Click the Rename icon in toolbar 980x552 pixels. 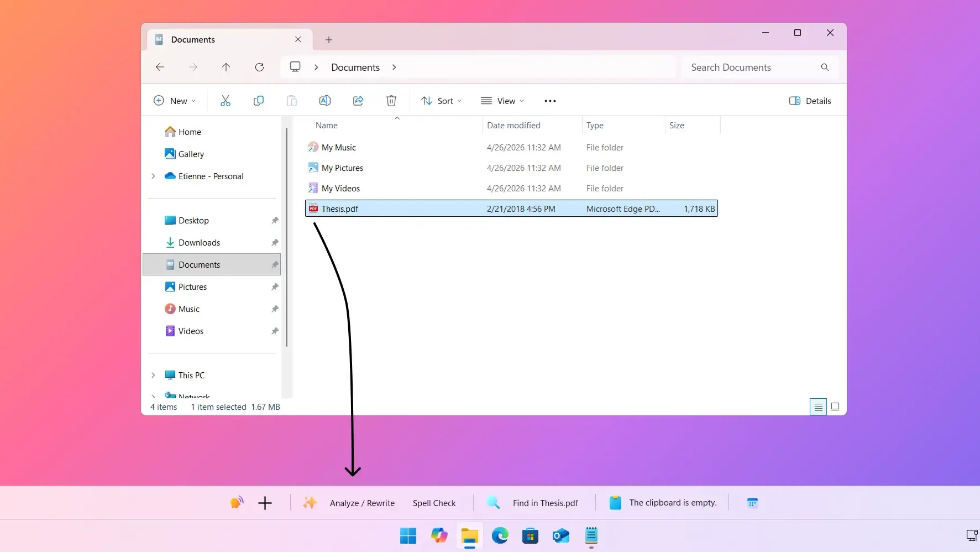325,101
